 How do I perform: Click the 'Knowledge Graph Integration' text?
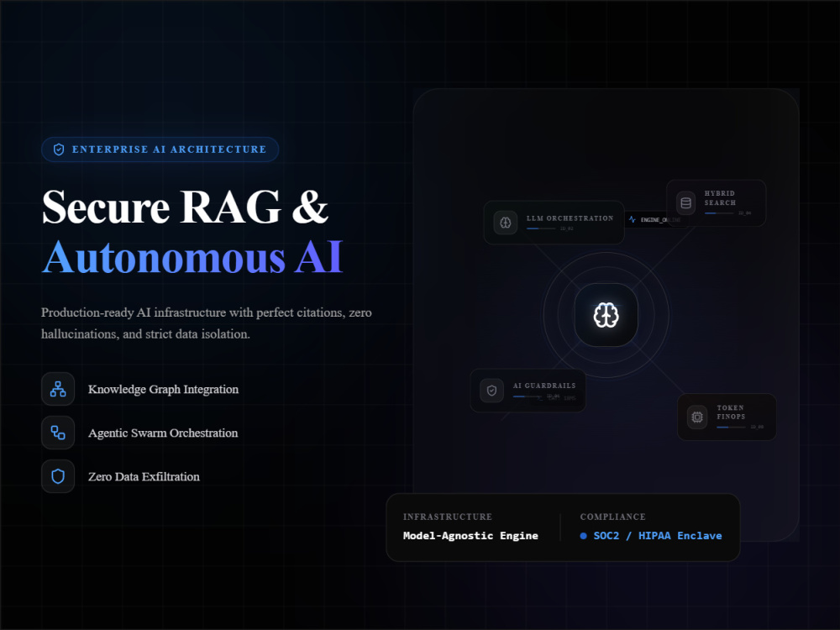tap(164, 389)
